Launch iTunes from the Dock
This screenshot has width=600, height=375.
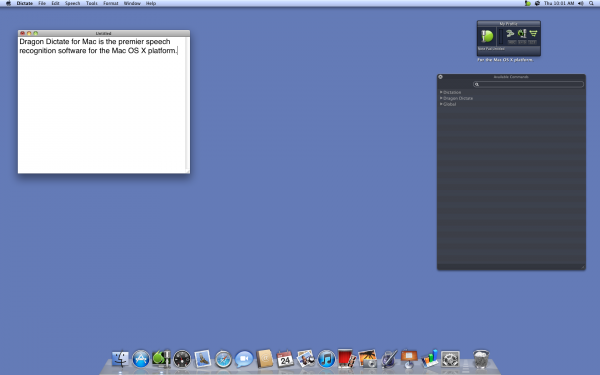pos(326,359)
